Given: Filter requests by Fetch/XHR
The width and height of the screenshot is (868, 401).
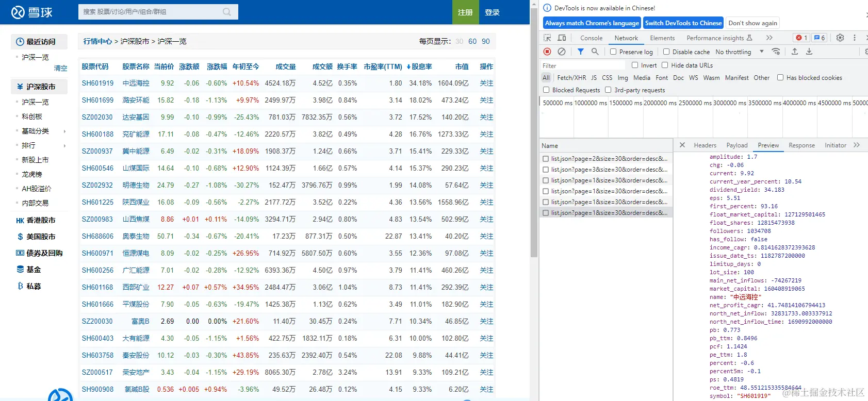Looking at the screenshot, I should (571, 77).
